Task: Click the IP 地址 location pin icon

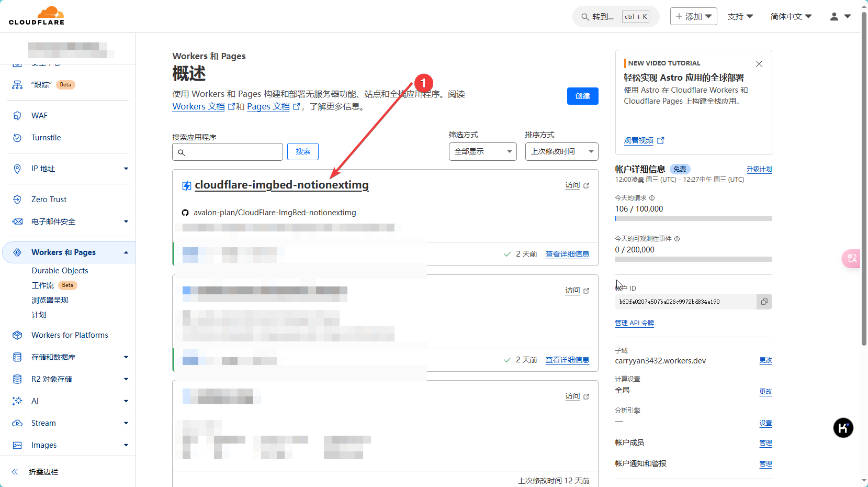Action: pyautogui.click(x=17, y=169)
